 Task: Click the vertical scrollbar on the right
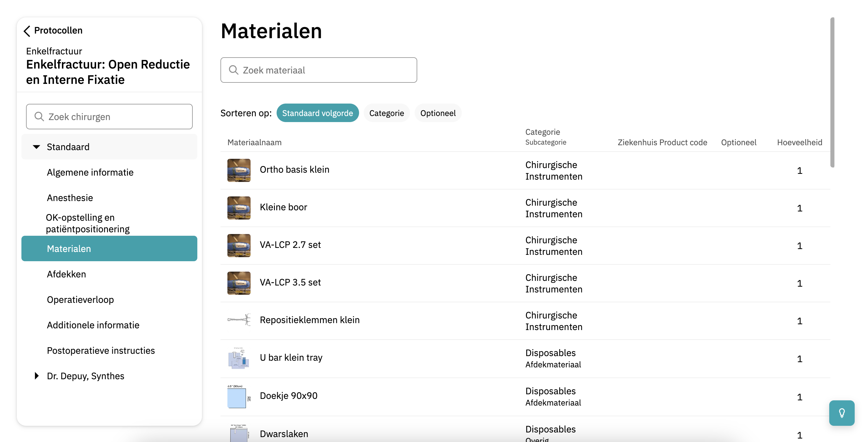coord(832,92)
